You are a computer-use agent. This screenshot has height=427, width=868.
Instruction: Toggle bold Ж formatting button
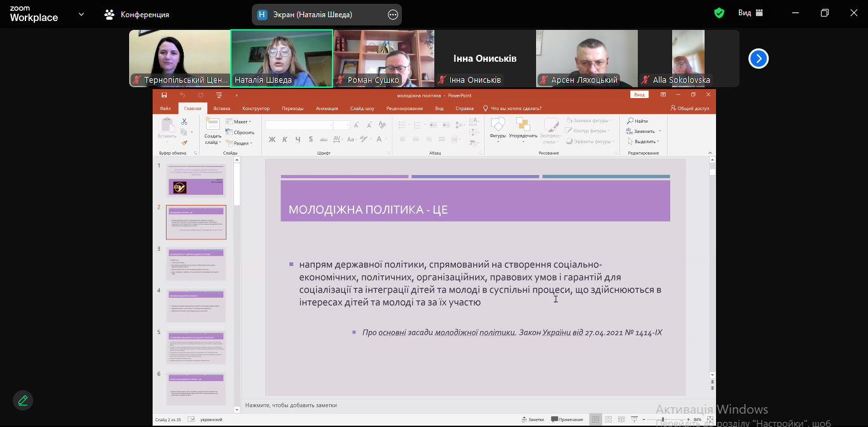point(272,139)
